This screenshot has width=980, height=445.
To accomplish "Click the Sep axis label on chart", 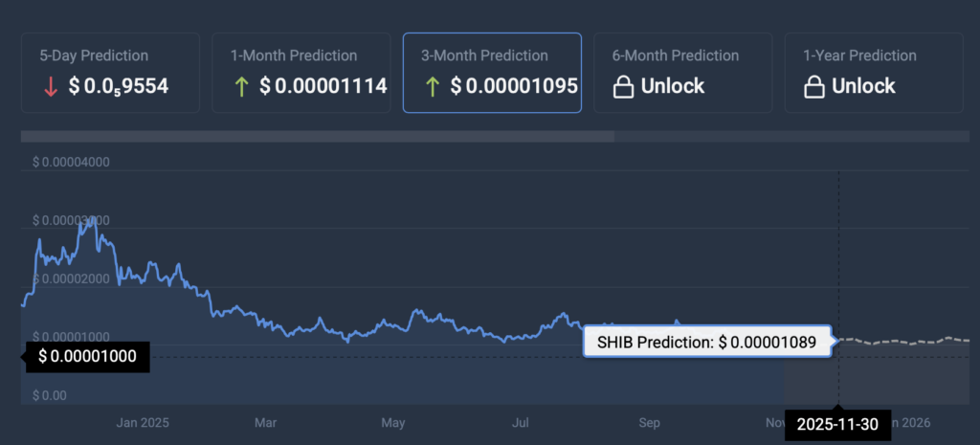I will tap(650, 422).
